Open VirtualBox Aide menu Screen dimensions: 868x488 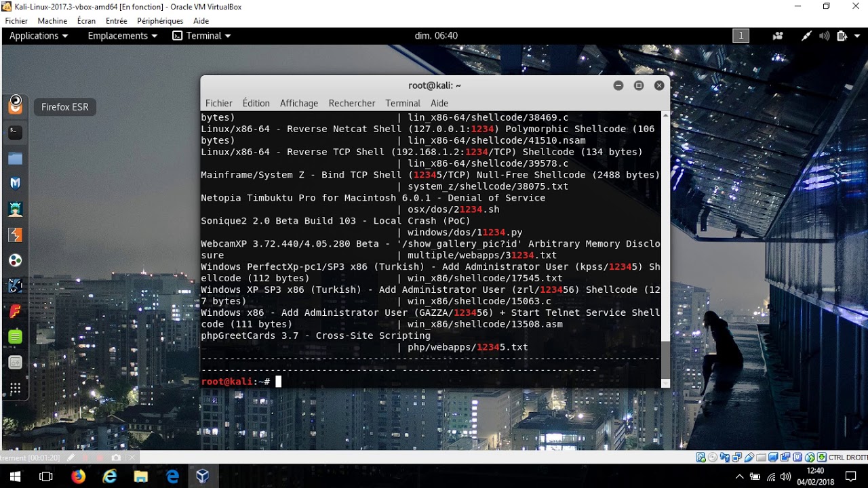(201, 21)
